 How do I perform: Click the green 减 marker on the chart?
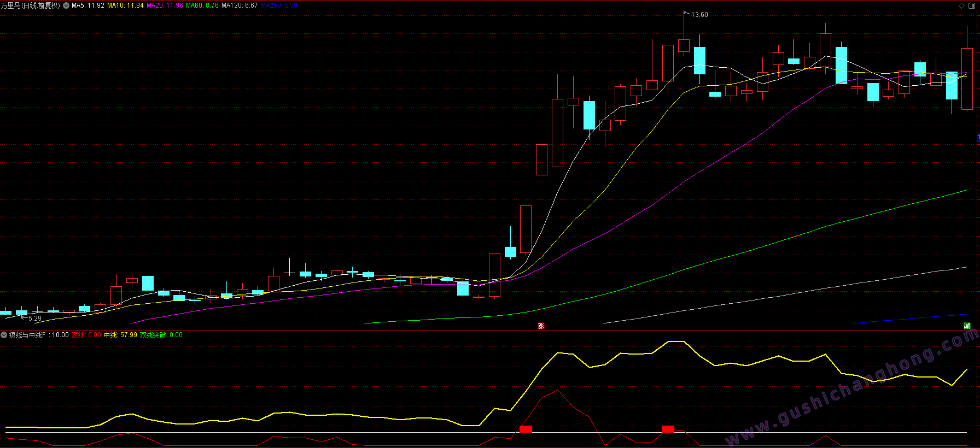(967, 326)
